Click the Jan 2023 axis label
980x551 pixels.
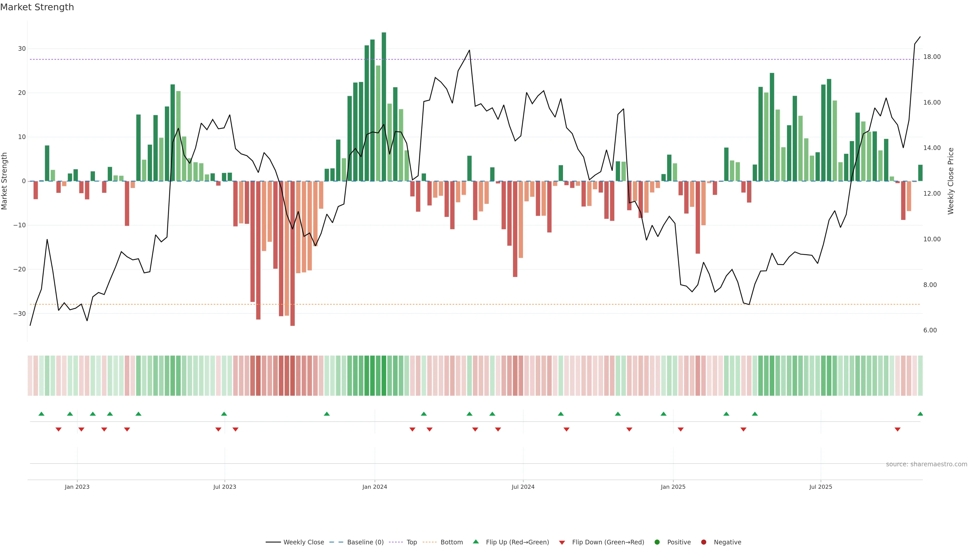(x=77, y=487)
